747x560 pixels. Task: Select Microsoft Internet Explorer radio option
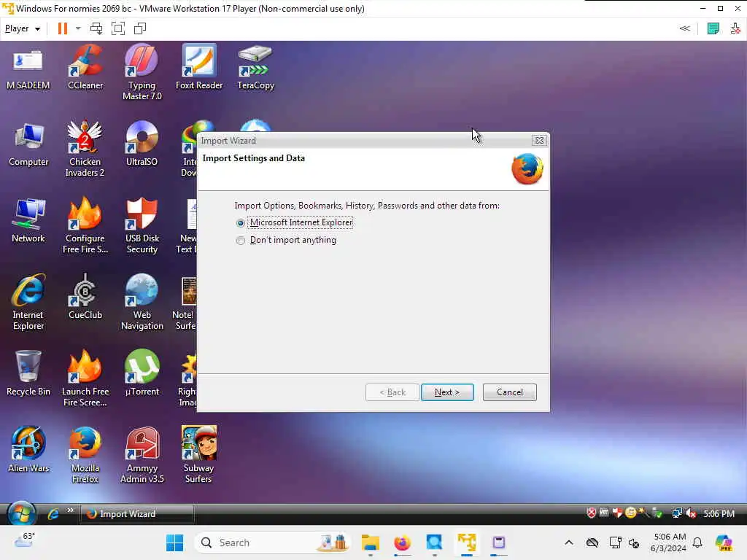pos(241,223)
